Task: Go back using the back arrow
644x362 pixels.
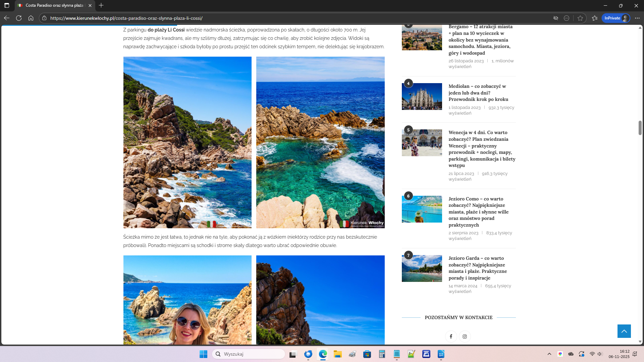Action: [7, 18]
